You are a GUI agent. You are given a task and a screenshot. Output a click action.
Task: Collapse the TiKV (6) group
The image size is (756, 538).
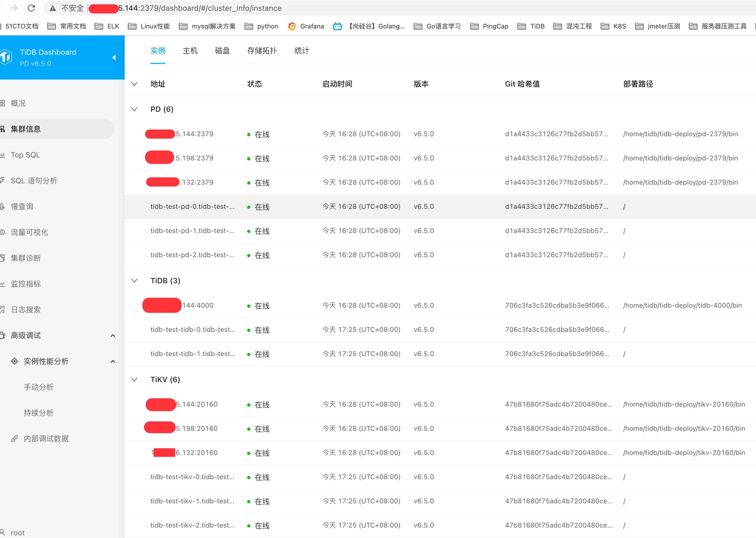[x=134, y=379]
